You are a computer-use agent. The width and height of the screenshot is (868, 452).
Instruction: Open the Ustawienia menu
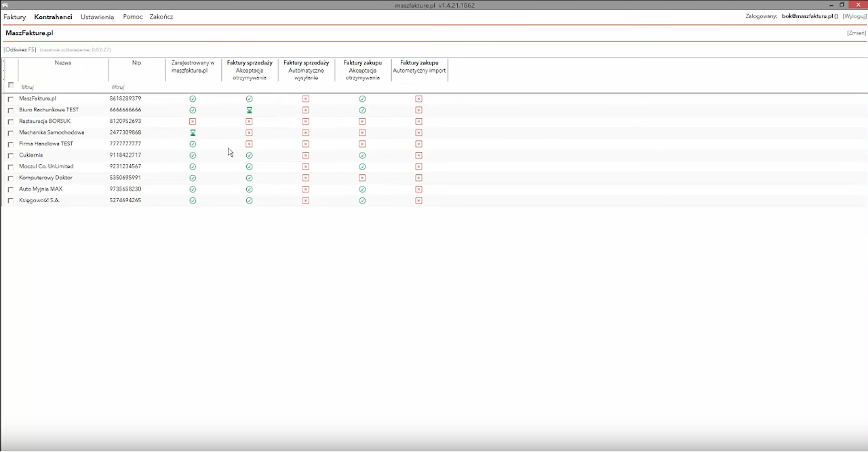pyautogui.click(x=97, y=17)
